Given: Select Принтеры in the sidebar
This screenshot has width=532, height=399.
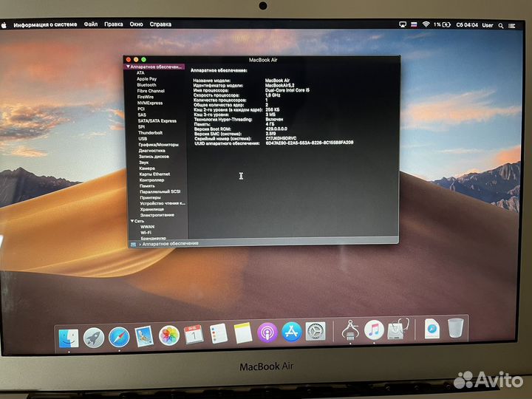Looking at the screenshot, I should pos(150,197).
